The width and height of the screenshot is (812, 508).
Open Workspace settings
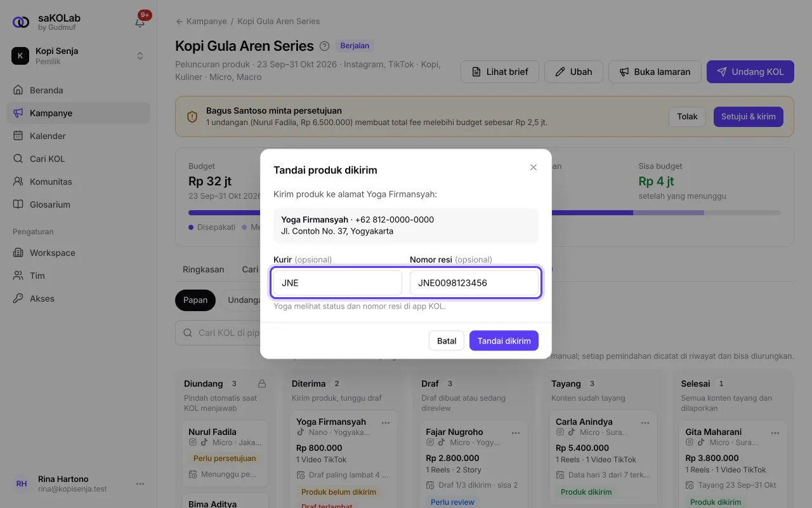click(x=79, y=253)
